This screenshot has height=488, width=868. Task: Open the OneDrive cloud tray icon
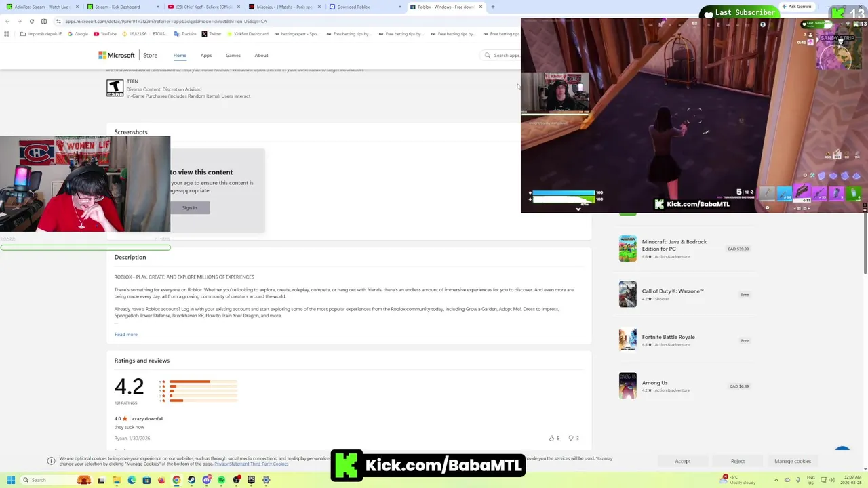pos(787,480)
